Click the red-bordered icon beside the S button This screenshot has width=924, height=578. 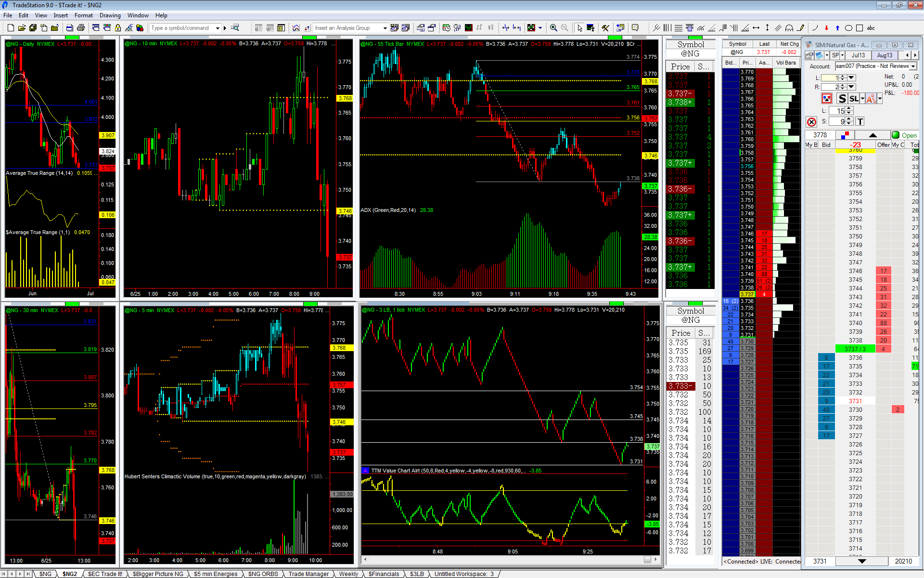pos(827,99)
